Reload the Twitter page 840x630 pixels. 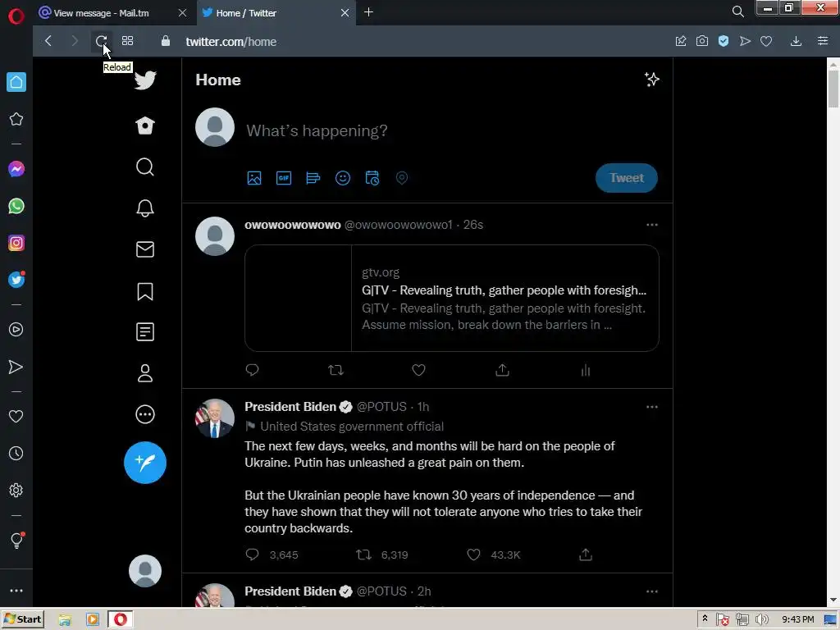click(x=101, y=41)
